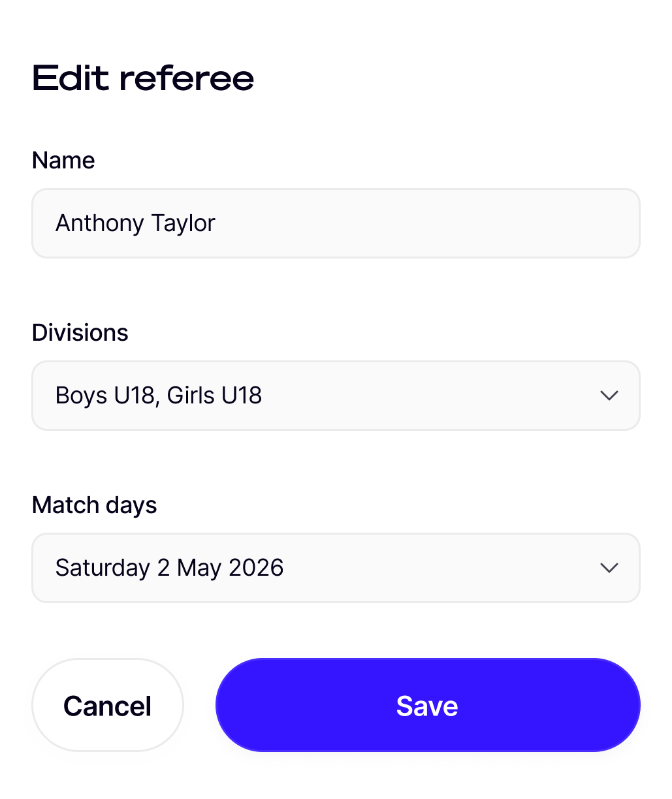
Task: Open the Divisions dropdown
Action: coord(336,396)
